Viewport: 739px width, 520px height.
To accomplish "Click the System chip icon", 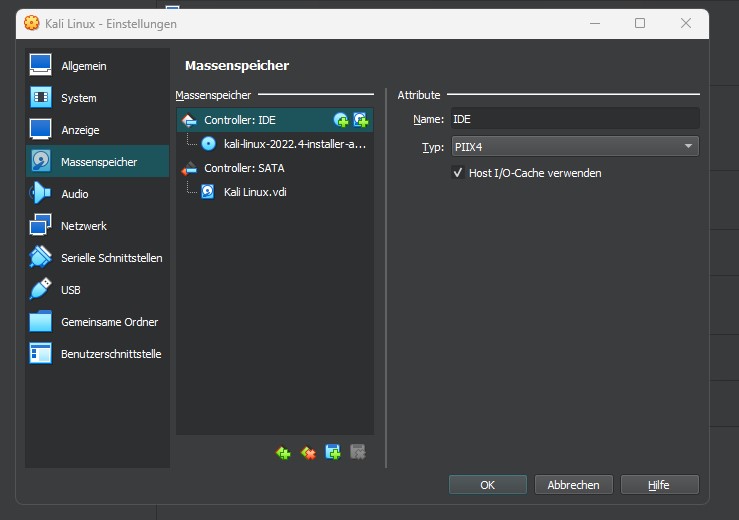I will (41, 97).
